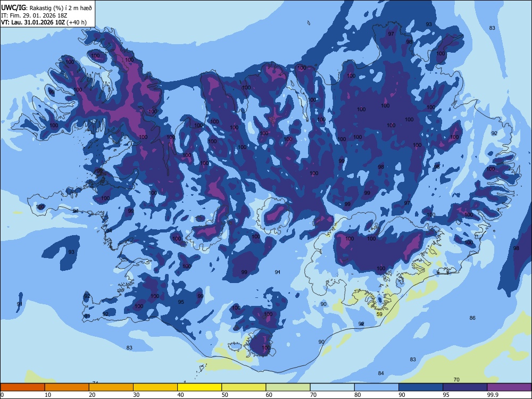Image resolution: width=532 pixels, height=399 pixels.
Task: Click the '59' humidity value on the map
Action: [x=379, y=314]
